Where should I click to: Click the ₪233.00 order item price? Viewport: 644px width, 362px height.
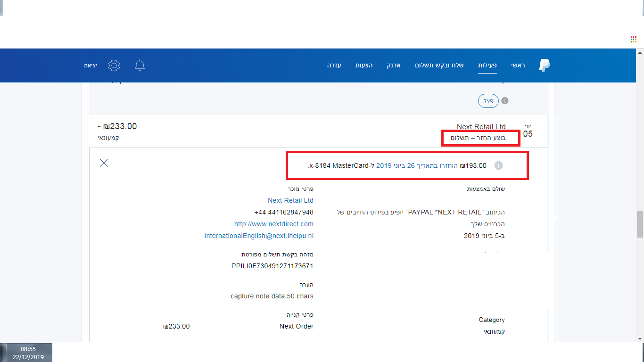click(176, 326)
